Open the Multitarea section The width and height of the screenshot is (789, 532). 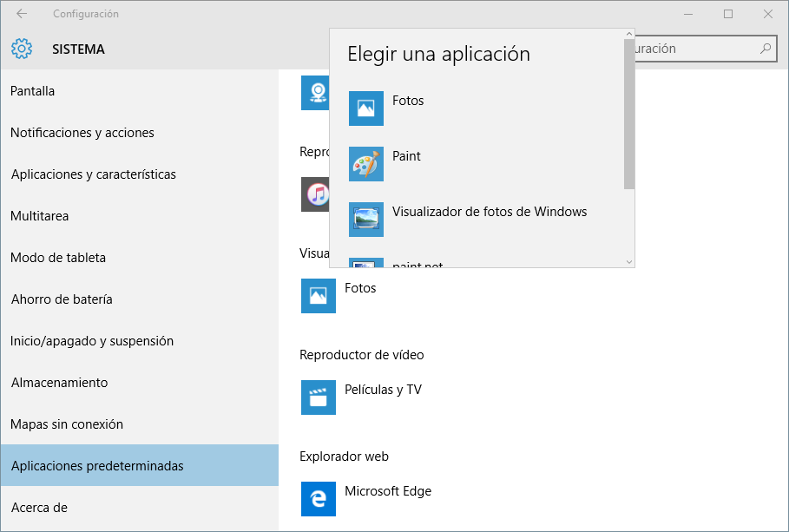[140, 216]
